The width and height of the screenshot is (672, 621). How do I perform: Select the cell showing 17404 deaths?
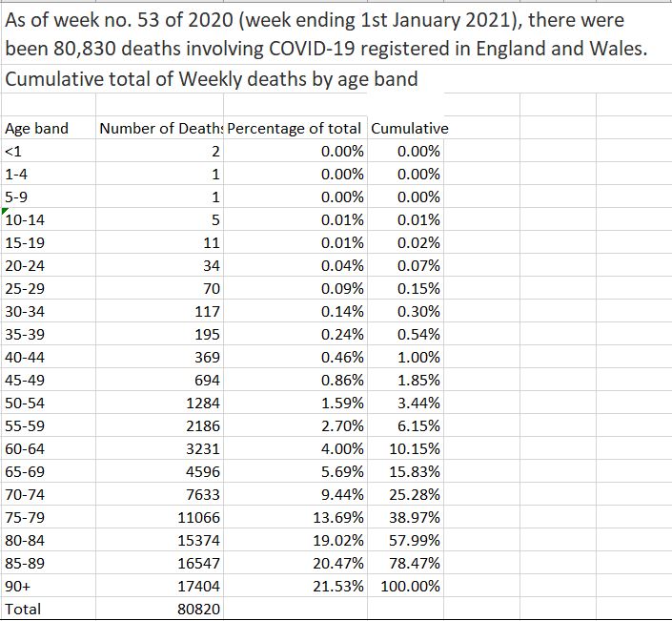click(x=199, y=586)
